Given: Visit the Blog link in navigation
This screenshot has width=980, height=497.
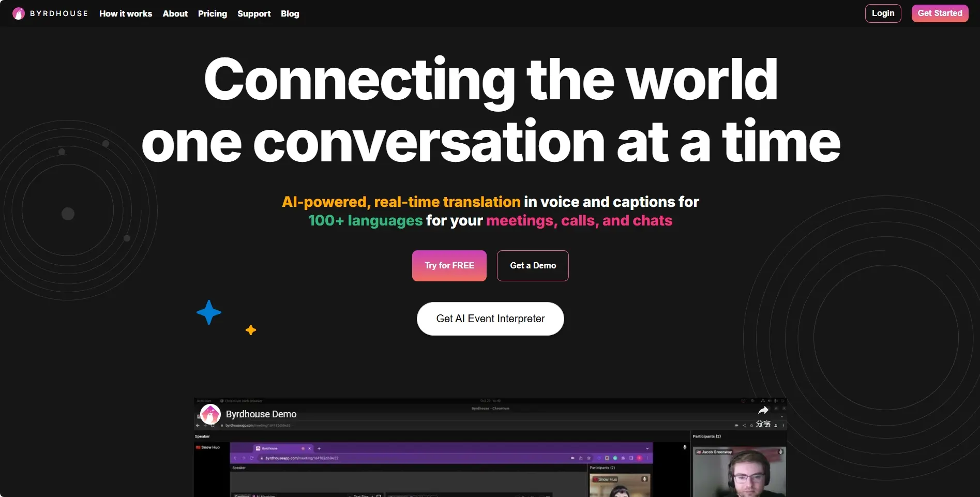Looking at the screenshot, I should (290, 13).
